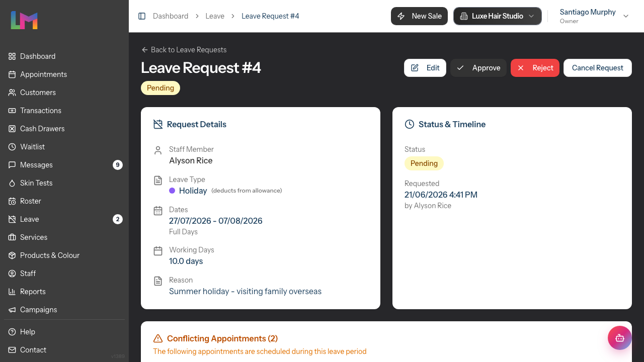This screenshot has width=644, height=362.
Task: Click the Conflicting Appointments (2) heading
Action: coord(222,338)
